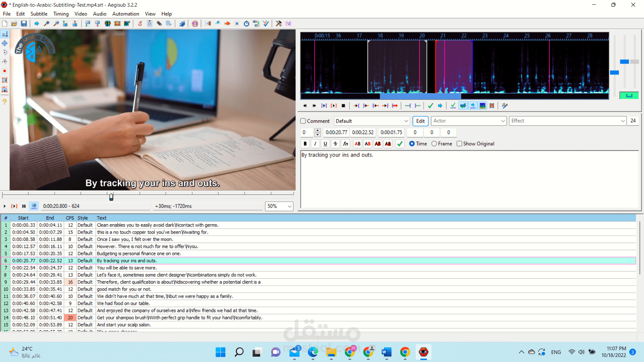Image resolution: width=644 pixels, height=362 pixels.
Task: Select the Frame radio button
Action: (x=434, y=144)
